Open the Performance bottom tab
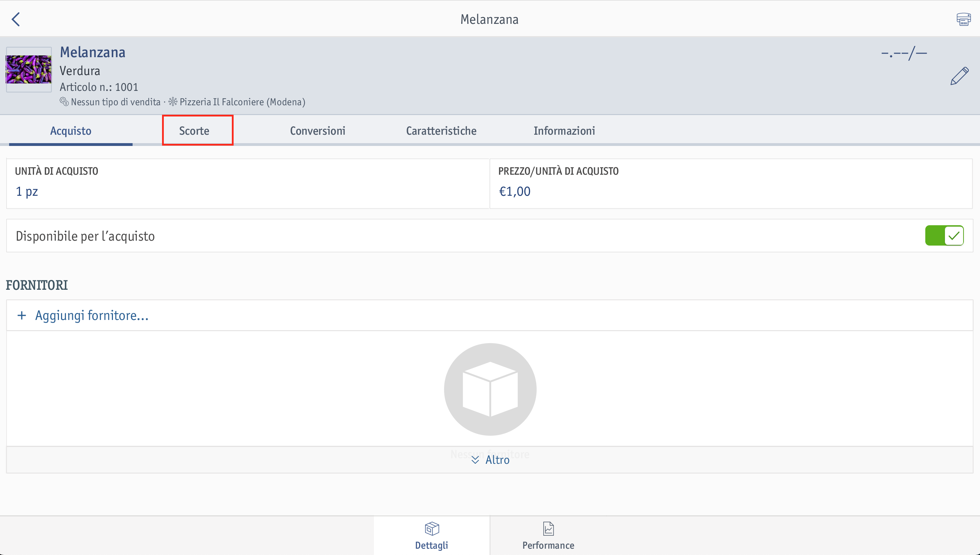 click(x=548, y=536)
